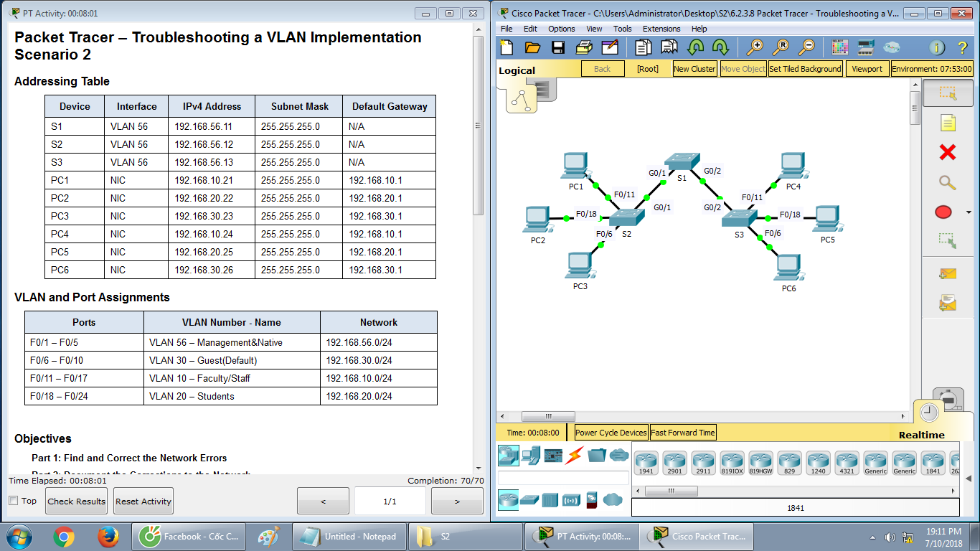Select the Inspect magnifier tool

[948, 182]
